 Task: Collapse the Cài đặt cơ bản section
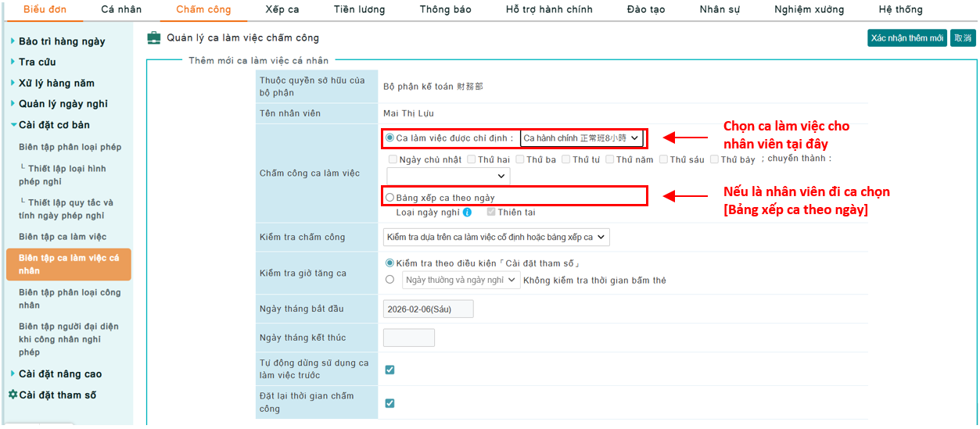click(x=53, y=125)
